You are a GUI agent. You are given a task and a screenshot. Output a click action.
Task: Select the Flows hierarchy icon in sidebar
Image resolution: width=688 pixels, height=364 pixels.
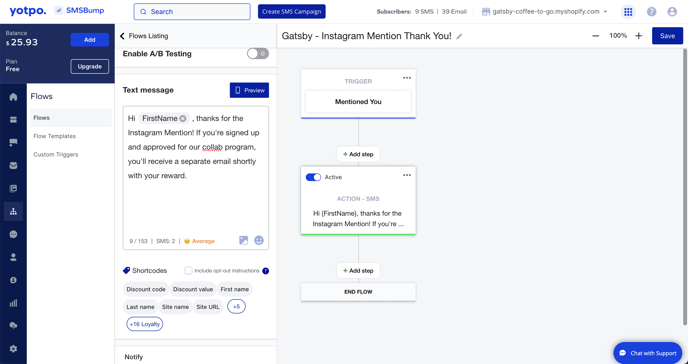(x=13, y=211)
